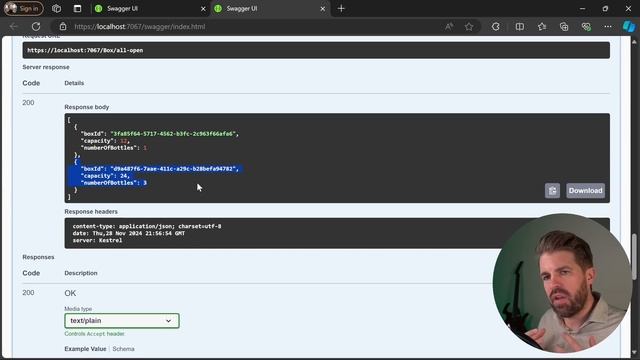Click the browser back arrow
The height and width of the screenshot is (360, 640).
coord(13,27)
